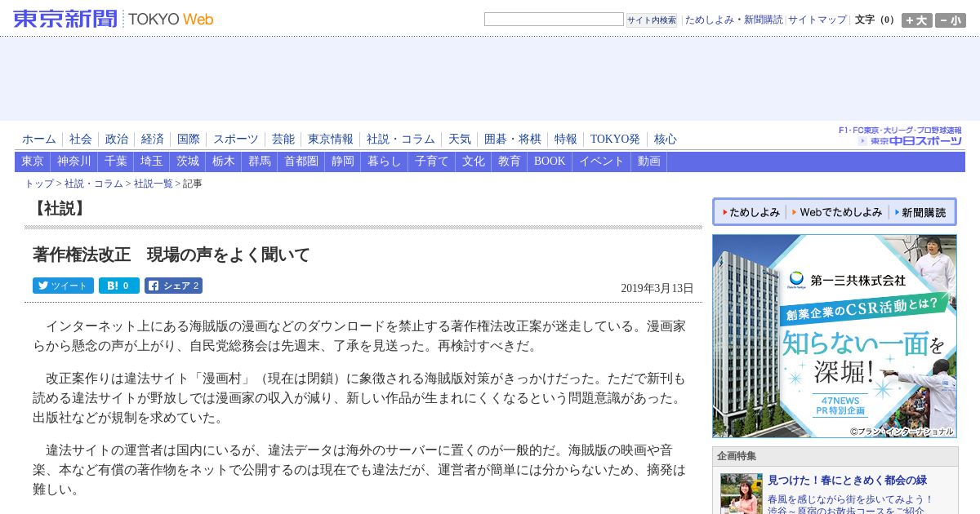Decrease text size with −小 button

(951, 20)
